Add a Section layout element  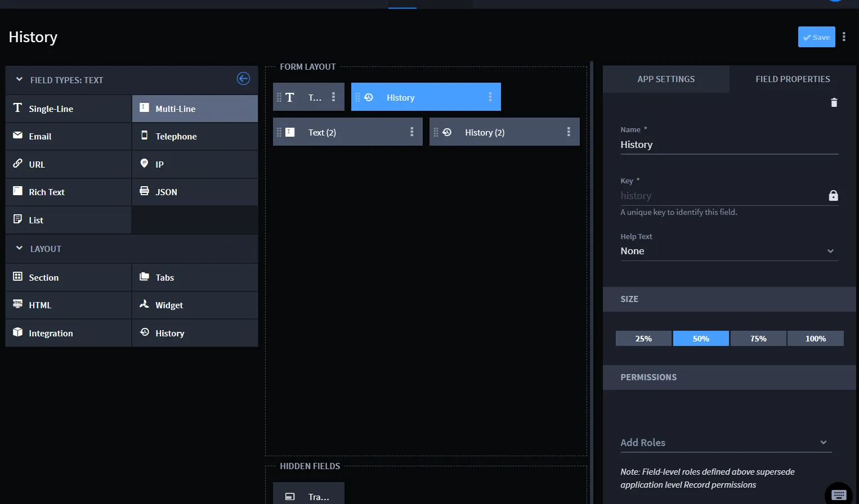(69, 277)
